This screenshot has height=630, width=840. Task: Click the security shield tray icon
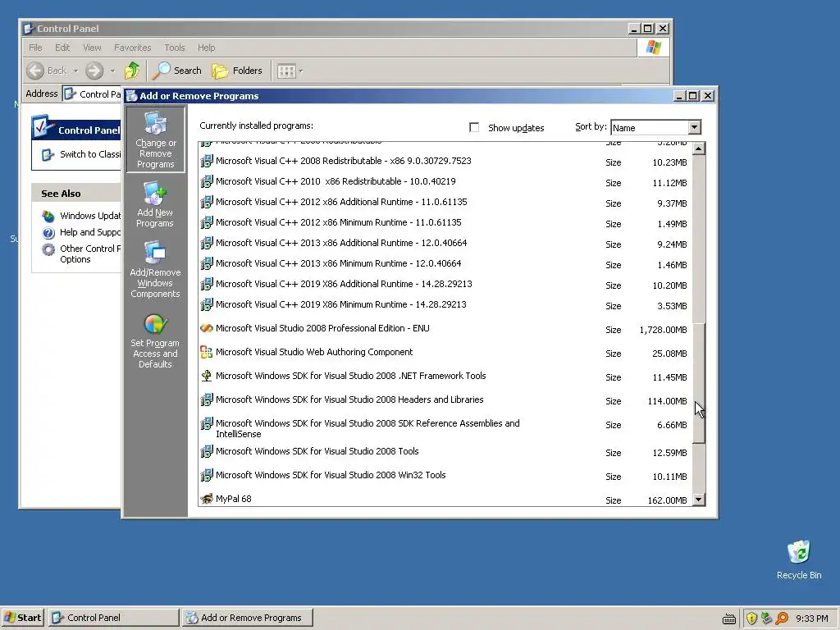click(x=751, y=619)
